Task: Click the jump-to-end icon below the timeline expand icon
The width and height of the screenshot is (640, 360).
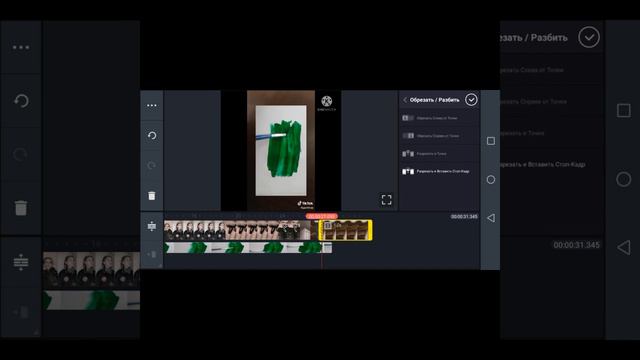Action: (x=152, y=254)
